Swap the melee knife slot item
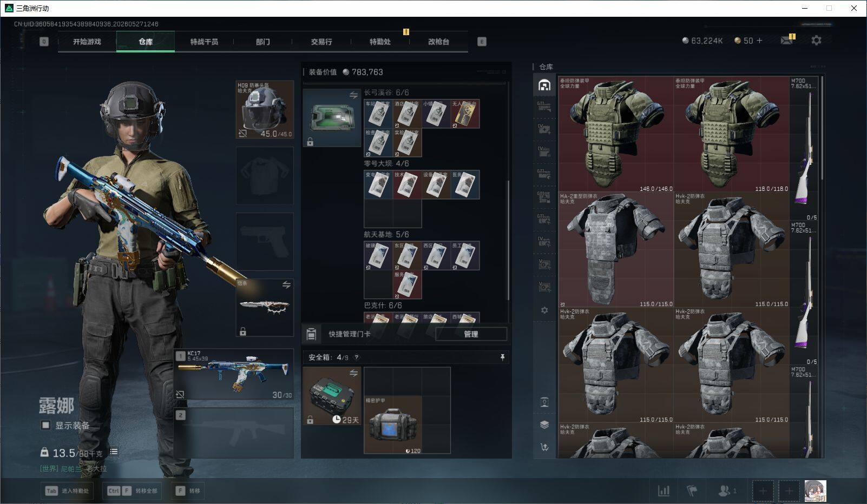The width and height of the screenshot is (867, 504). tap(286, 284)
